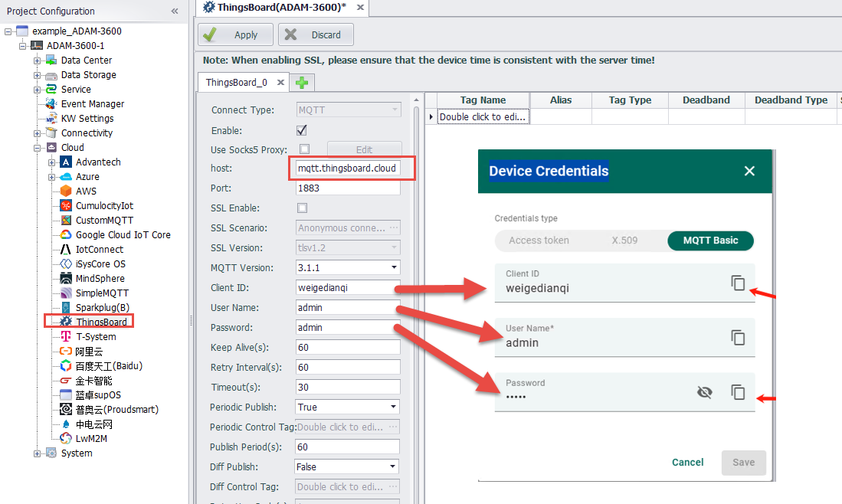Open the AWS cloud entry
The image size is (842, 504).
tap(86, 191)
